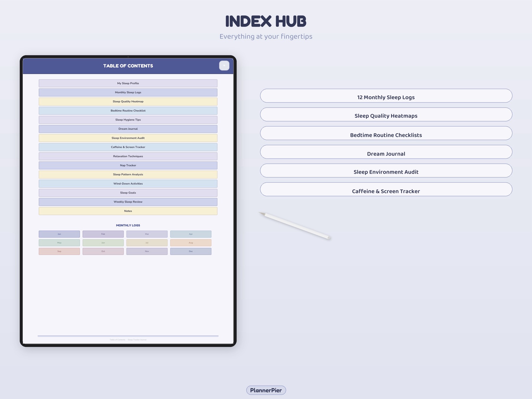Open the My Sleep Profile page
This screenshot has height=399, width=532.
pos(128,83)
